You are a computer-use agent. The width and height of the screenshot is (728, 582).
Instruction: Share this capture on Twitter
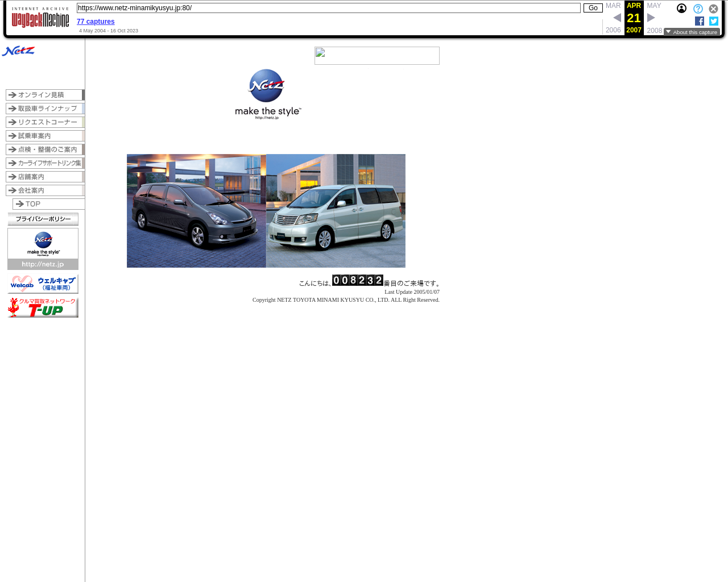(714, 21)
